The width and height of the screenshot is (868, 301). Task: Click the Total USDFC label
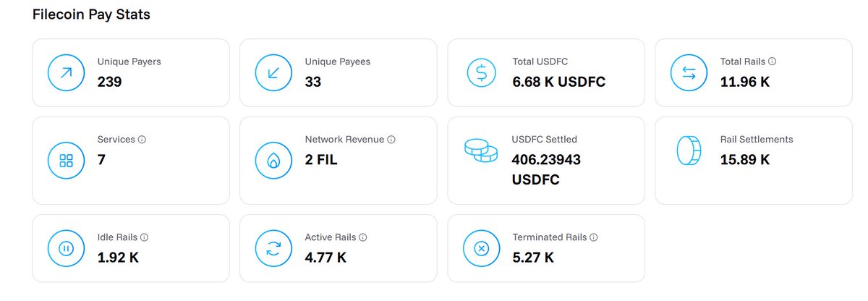coord(540,62)
